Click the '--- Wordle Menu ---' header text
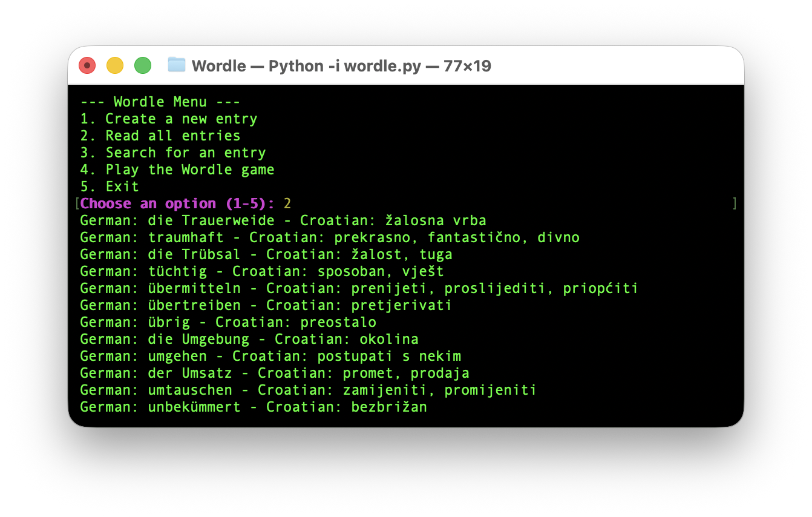812x517 pixels. (x=160, y=102)
